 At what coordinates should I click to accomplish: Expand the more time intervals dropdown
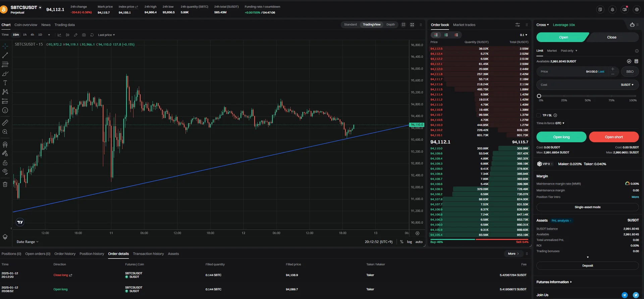pyautogui.click(x=49, y=35)
